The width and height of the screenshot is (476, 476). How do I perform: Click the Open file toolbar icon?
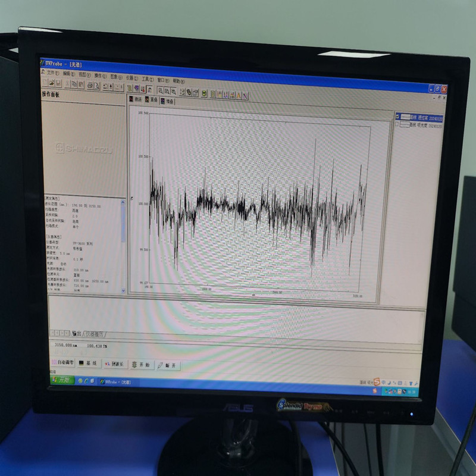point(52,83)
